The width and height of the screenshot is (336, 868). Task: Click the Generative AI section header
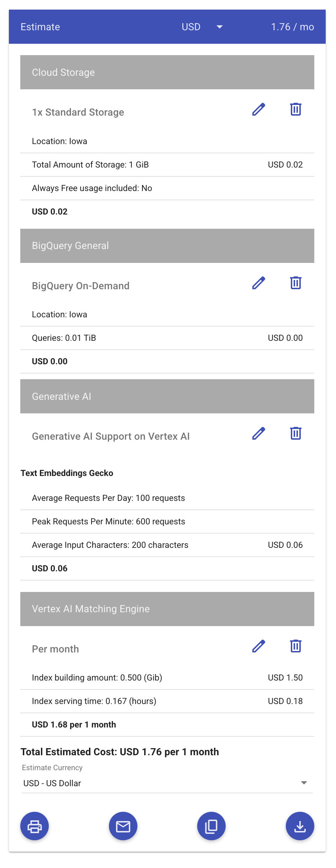pyautogui.click(x=167, y=396)
